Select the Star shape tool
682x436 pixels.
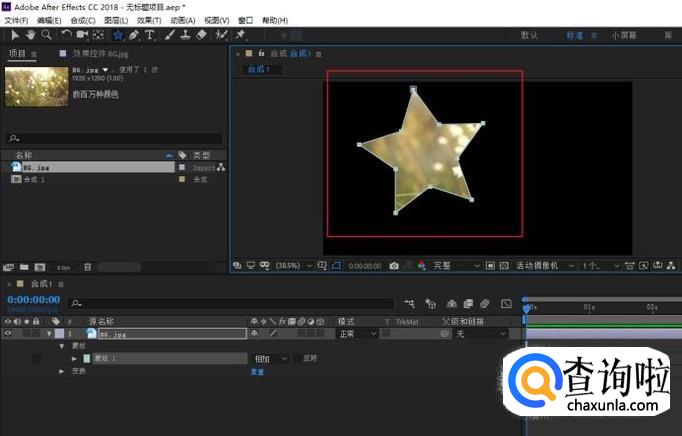tap(118, 34)
